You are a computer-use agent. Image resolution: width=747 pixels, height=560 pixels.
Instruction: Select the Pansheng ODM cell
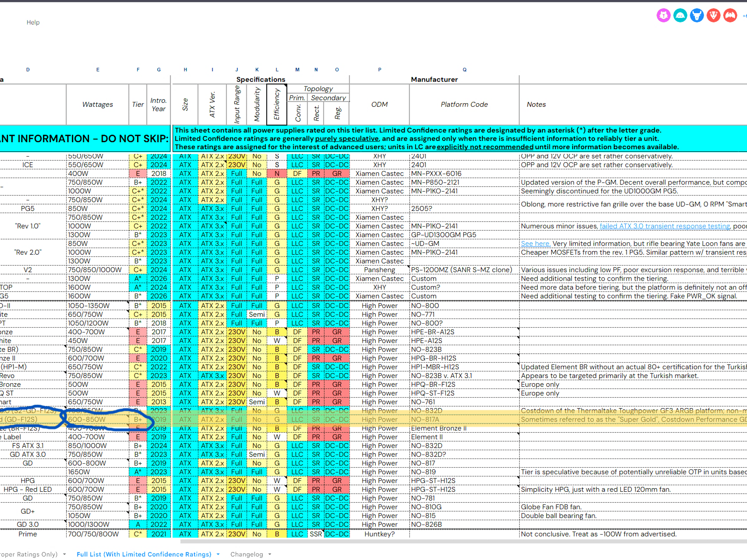379,270
